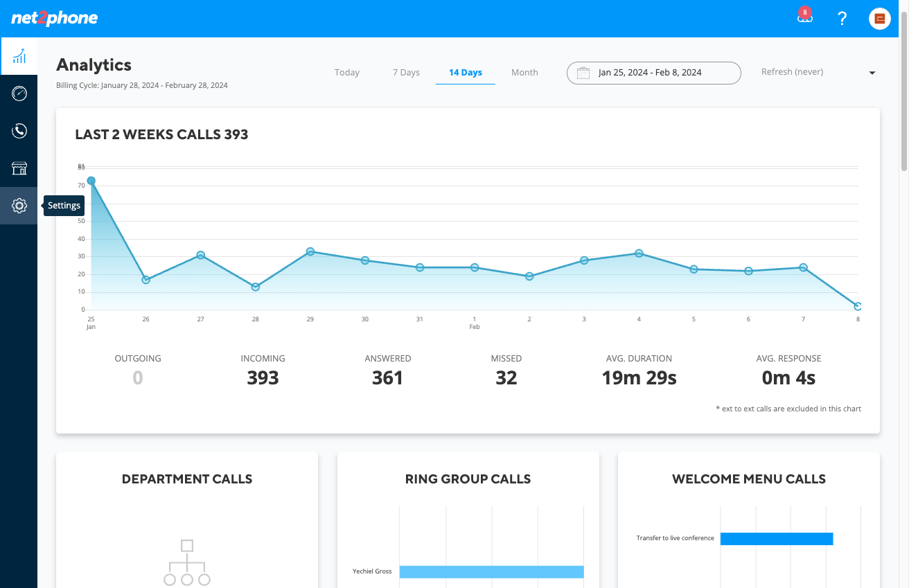Click the net2phone logo
Viewport: 909px width, 588px height.
(x=55, y=19)
